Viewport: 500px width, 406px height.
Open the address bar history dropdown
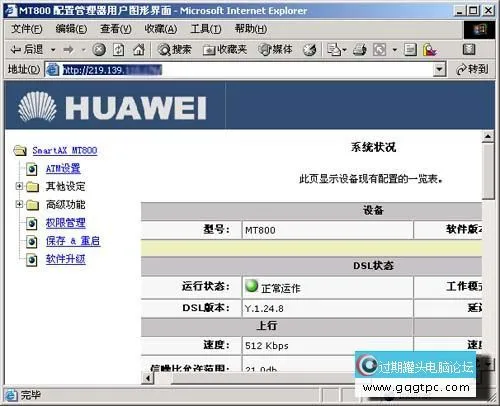click(440, 70)
